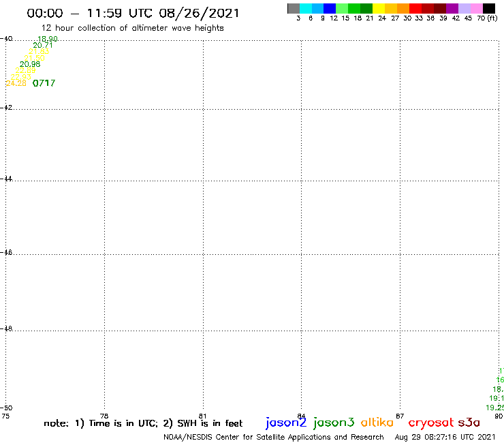
Task: Select the jason3 satellite legend label
Action: tap(334, 423)
